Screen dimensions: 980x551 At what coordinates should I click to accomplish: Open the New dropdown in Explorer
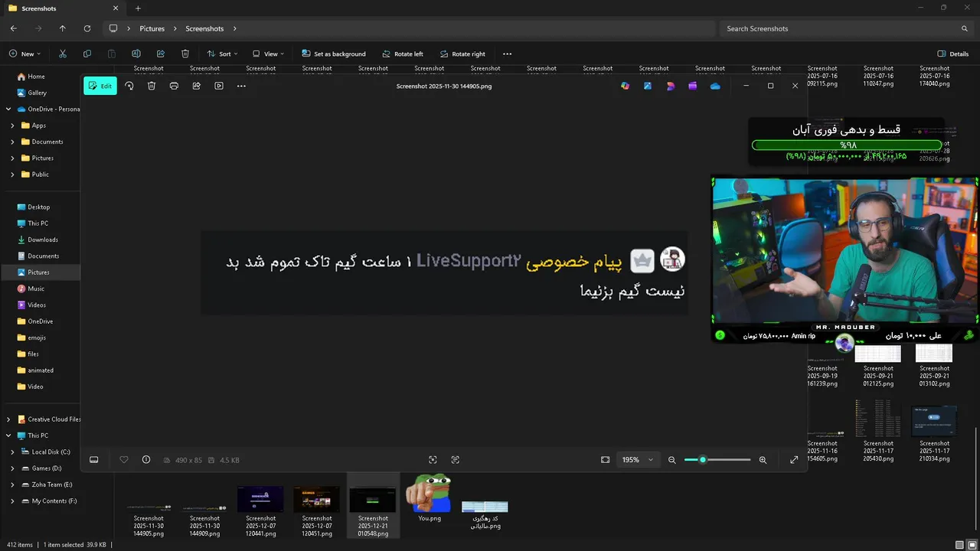[25, 54]
